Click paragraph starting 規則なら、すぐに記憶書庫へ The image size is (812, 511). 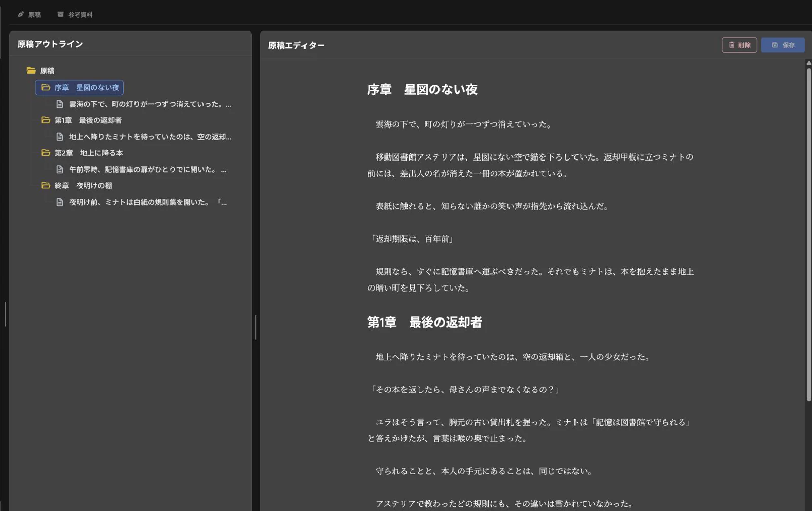(x=530, y=279)
